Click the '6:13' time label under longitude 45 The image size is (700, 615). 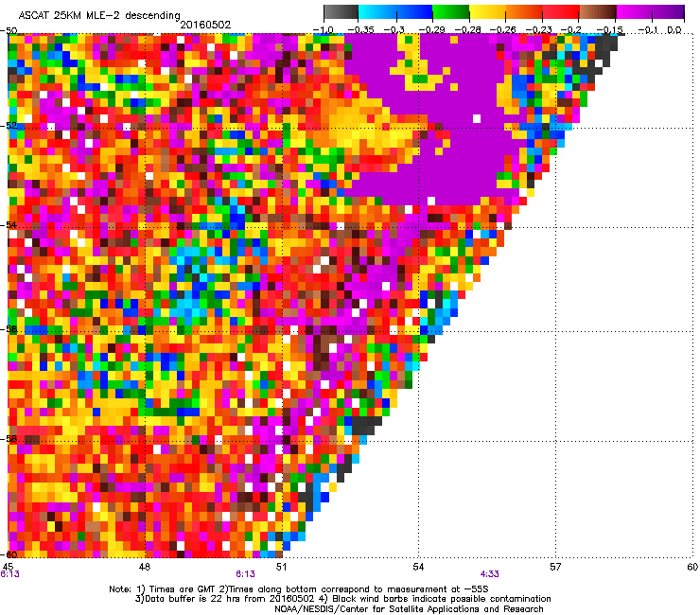(9, 574)
